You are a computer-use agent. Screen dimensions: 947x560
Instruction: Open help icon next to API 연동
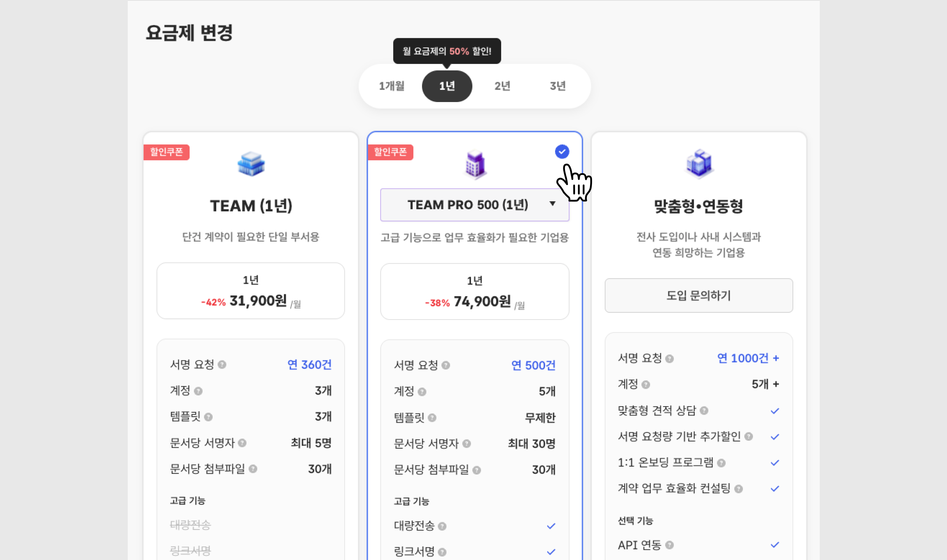pyautogui.click(x=670, y=545)
